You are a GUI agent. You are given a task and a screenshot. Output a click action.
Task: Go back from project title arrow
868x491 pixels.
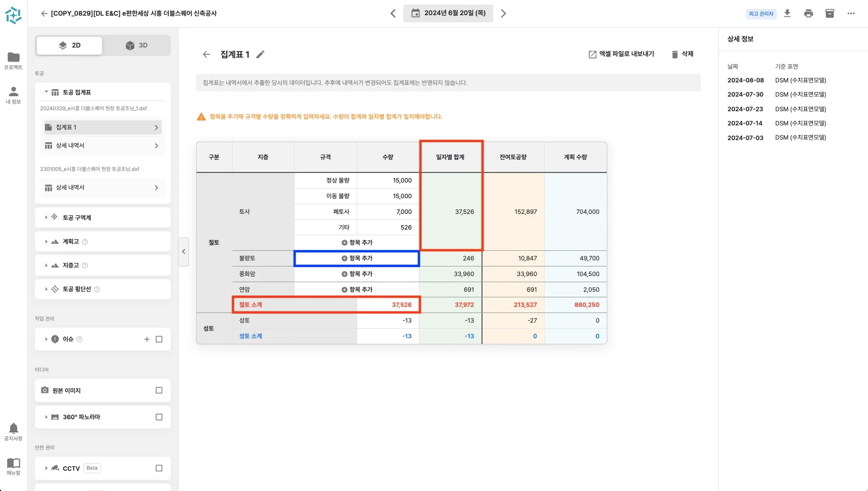(44, 14)
